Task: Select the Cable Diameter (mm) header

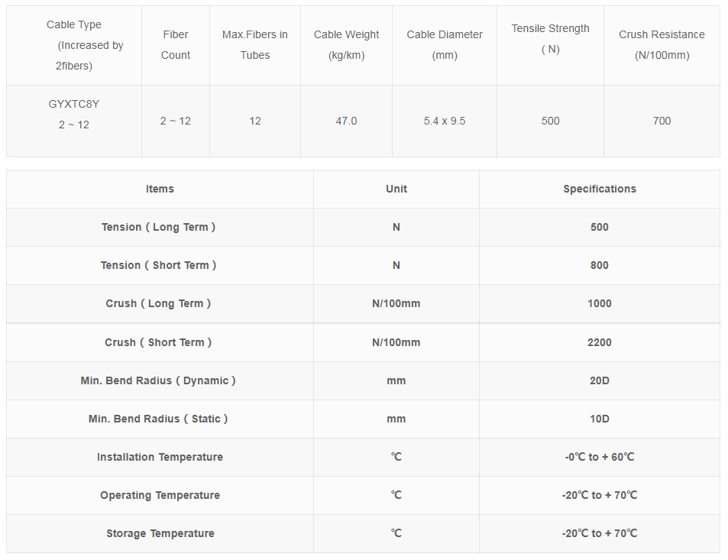Action: click(x=445, y=45)
